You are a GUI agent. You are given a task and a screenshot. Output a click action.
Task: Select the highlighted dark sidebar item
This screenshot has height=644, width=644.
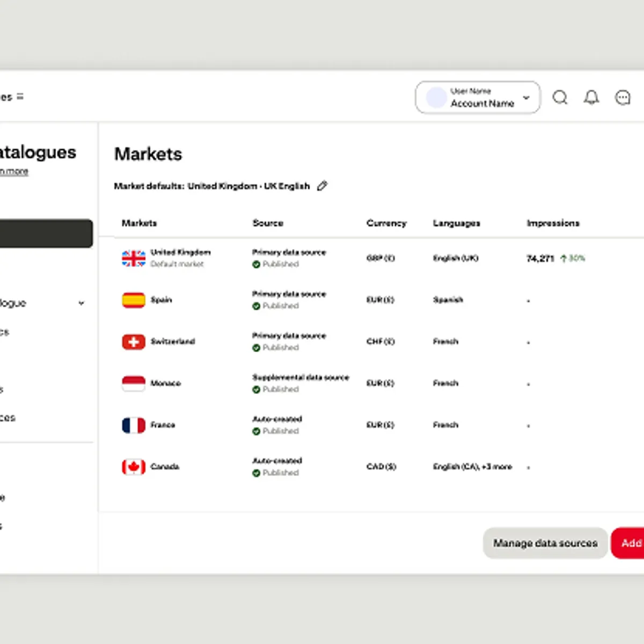(46, 233)
